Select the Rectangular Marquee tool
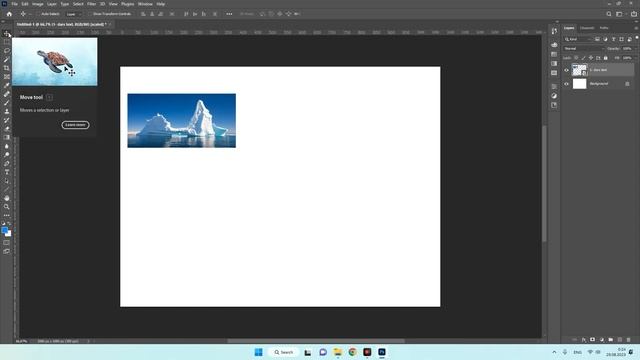 click(7, 42)
